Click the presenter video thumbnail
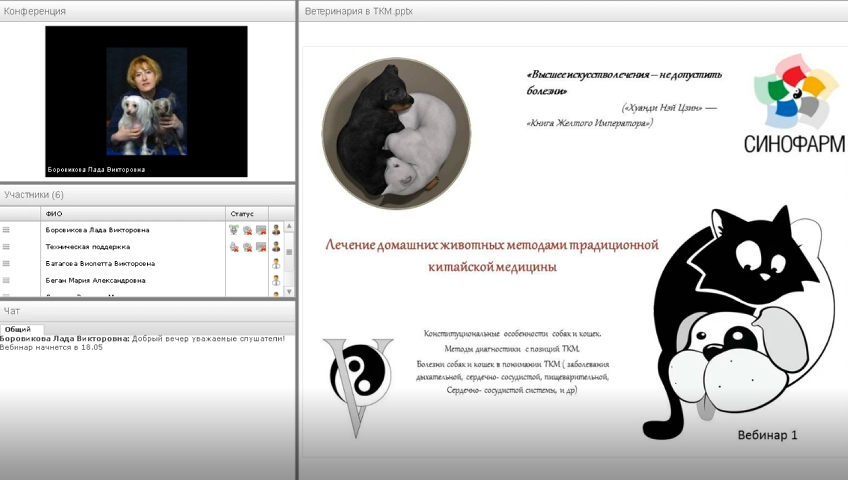Image resolution: width=848 pixels, height=480 pixels. [146, 101]
